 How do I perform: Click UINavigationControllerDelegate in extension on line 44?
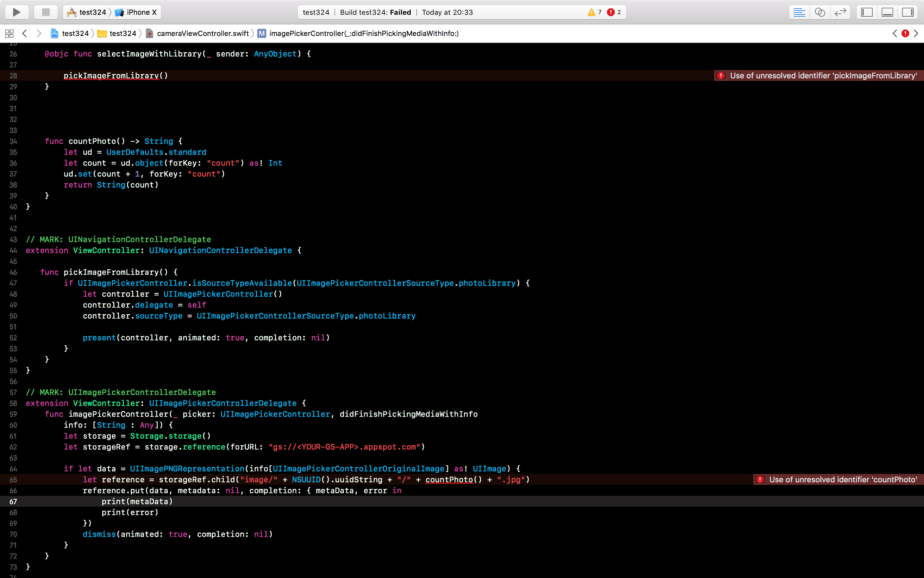[220, 250]
